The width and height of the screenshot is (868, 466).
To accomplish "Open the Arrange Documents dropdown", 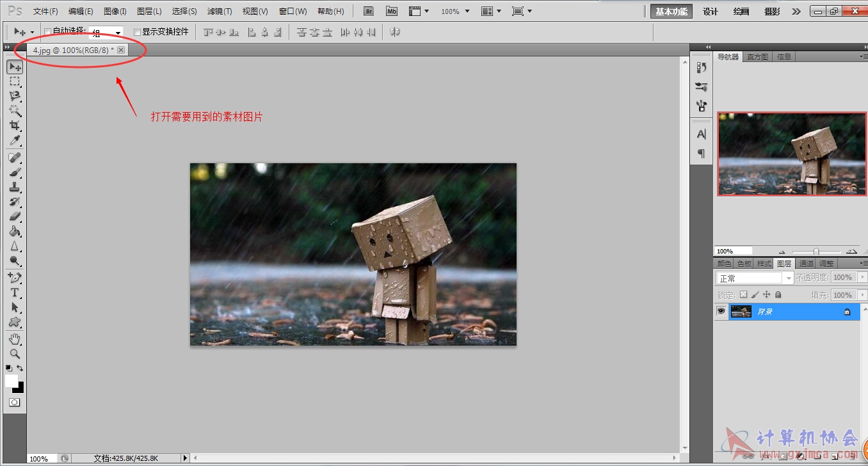I will (491, 12).
